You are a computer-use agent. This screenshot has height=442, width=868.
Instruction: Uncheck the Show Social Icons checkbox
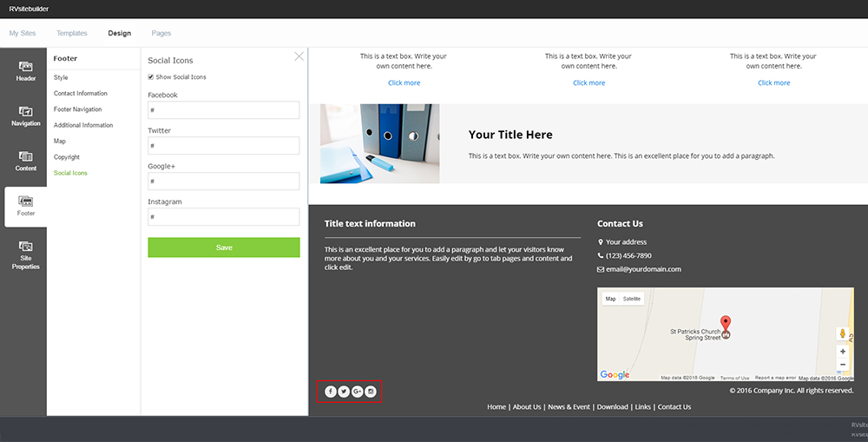[x=151, y=77]
